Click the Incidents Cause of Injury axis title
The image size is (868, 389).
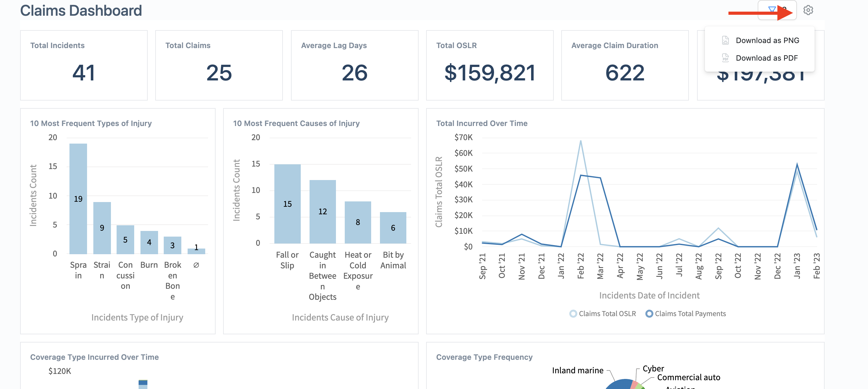tap(340, 317)
